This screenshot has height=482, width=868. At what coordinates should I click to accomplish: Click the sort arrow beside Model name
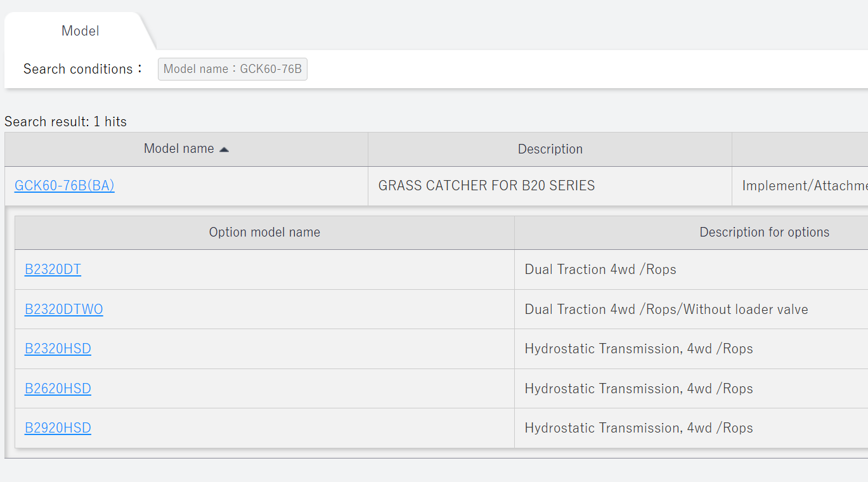click(x=224, y=150)
